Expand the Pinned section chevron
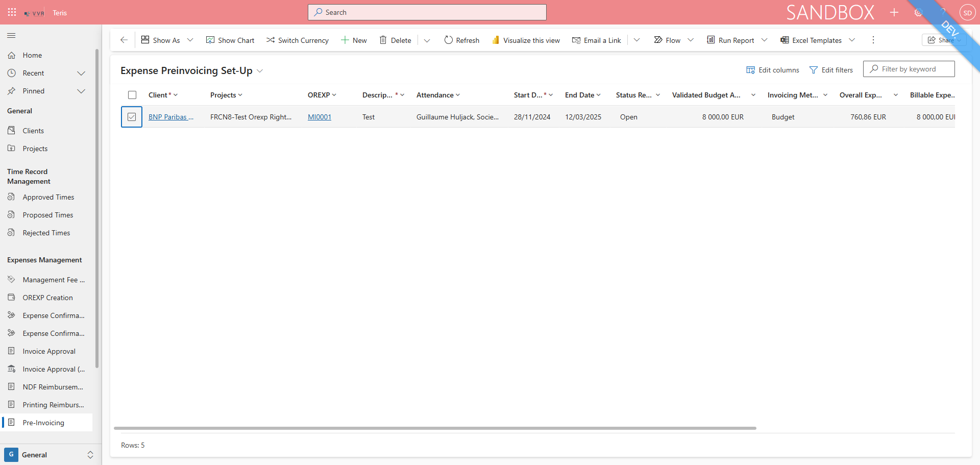 pos(81,91)
